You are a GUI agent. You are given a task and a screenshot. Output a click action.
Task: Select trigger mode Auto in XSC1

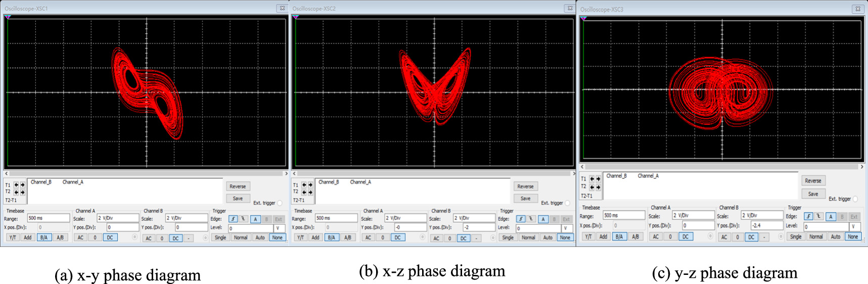[260, 237]
